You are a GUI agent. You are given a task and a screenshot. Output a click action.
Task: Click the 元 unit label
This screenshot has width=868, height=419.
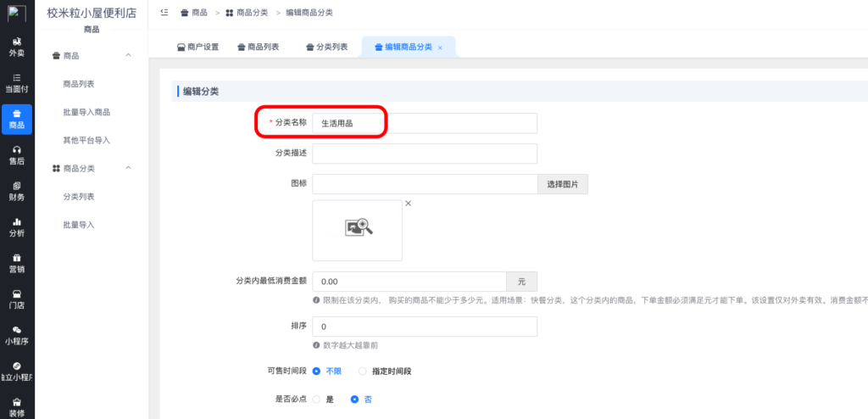tap(521, 282)
